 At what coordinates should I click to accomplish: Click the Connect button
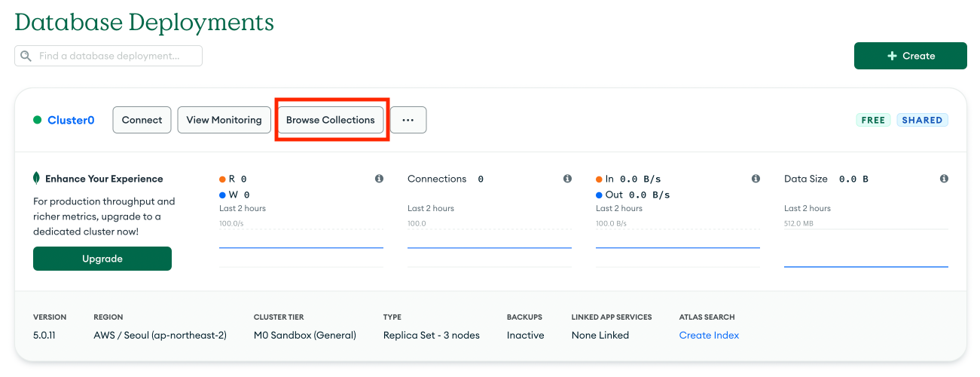[x=142, y=120]
